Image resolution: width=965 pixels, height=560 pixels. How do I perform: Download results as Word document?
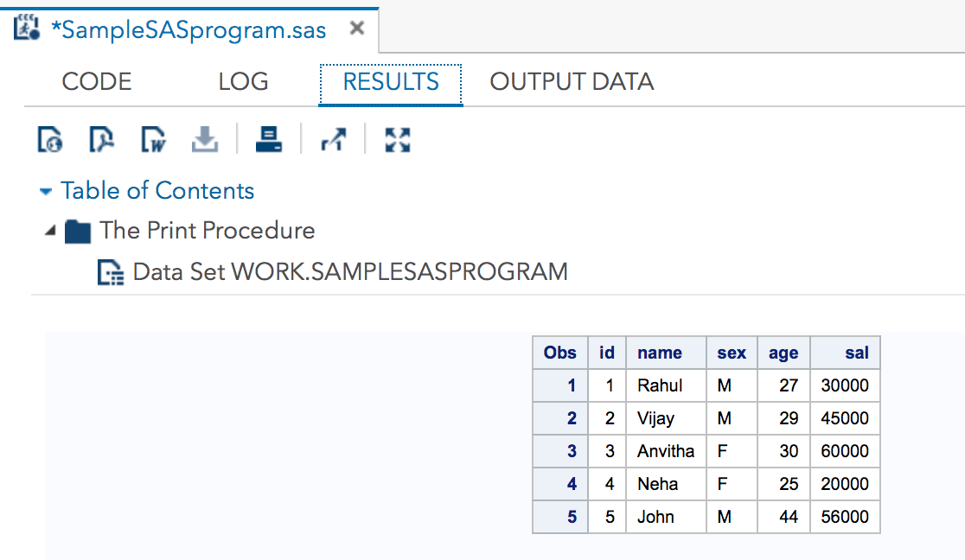tap(153, 139)
